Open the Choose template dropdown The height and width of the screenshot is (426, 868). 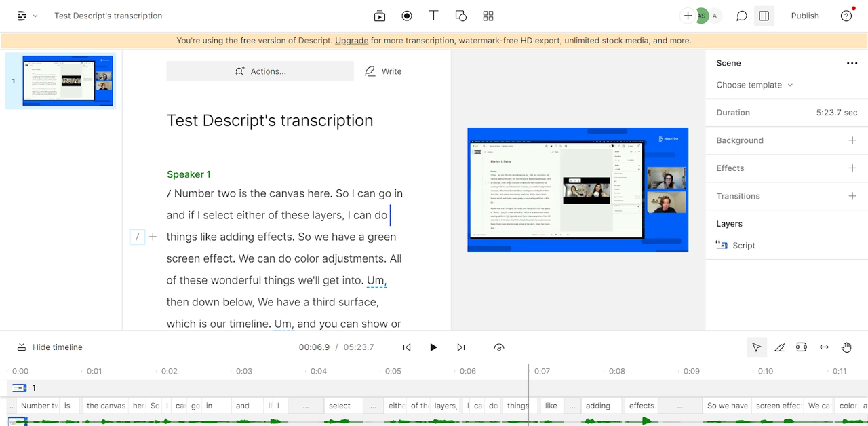point(753,85)
